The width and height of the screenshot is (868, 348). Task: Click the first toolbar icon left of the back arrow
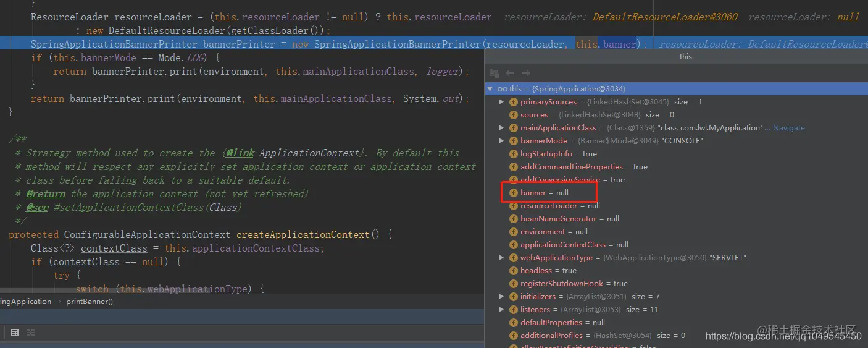pos(494,73)
